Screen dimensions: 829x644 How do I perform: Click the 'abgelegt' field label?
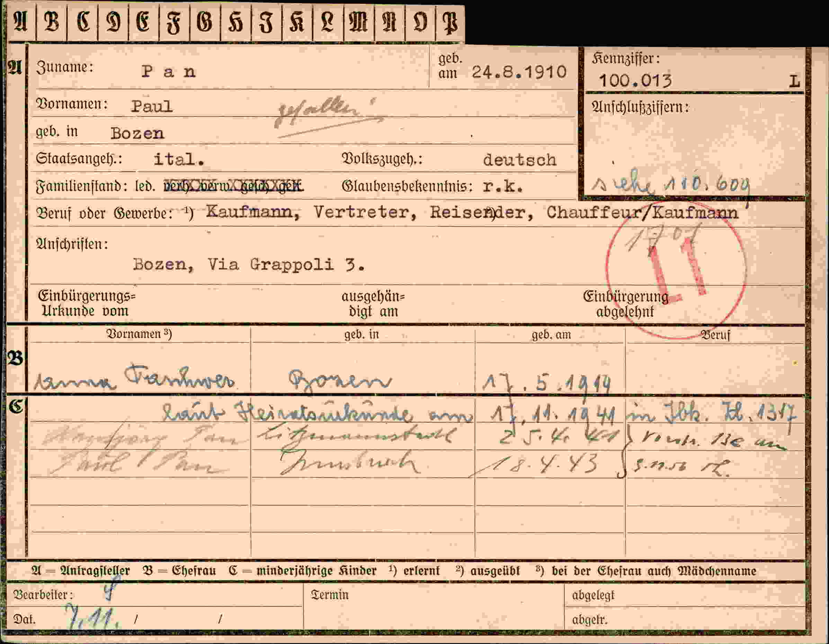tap(593, 596)
